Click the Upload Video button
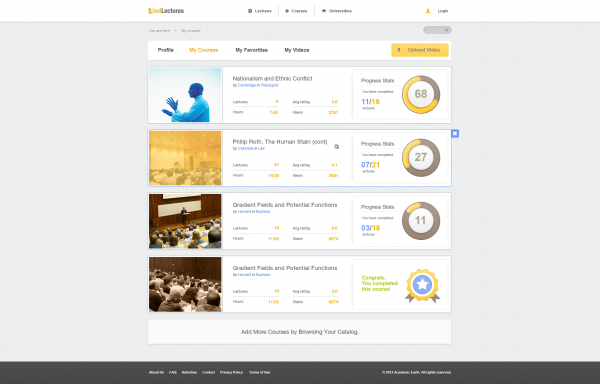The height and width of the screenshot is (384, 600). coord(420,50)
